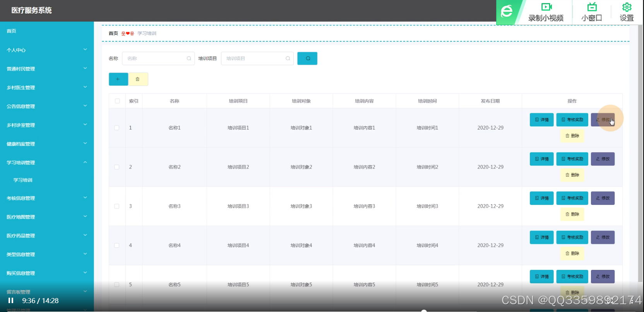Click 修改 button for row 名称4
Screen dimensions: 644x312
pyautogui.click(x=603, y=237)
